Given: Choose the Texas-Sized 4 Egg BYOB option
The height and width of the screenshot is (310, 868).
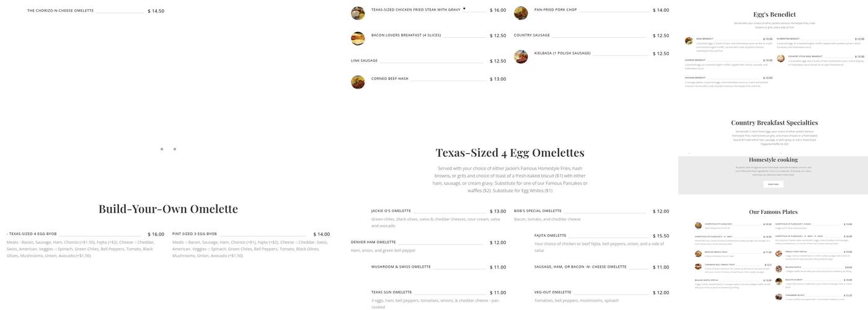Looking at the screenshot, I should click(32, 234).
